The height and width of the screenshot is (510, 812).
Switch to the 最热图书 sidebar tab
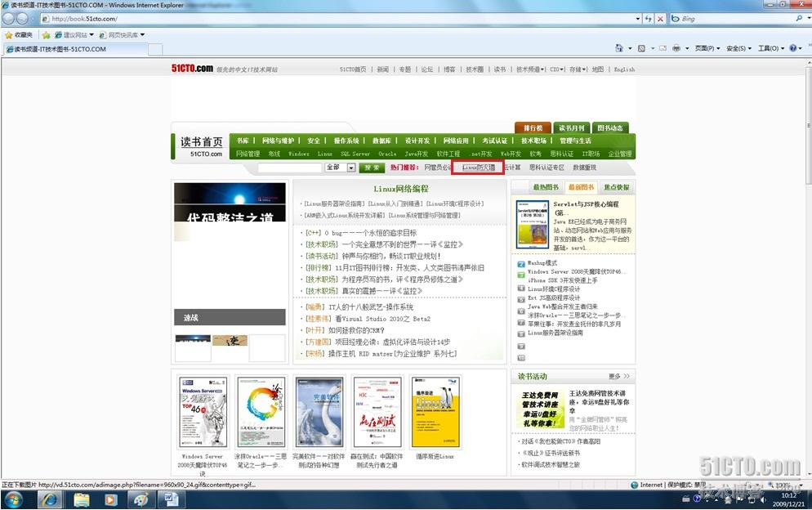pos(546,187)
